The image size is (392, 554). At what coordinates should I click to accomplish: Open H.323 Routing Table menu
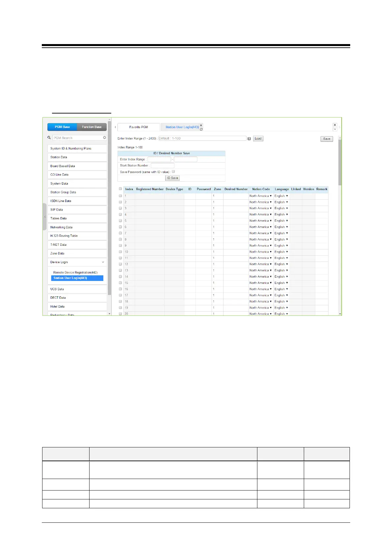coord(77,236)
